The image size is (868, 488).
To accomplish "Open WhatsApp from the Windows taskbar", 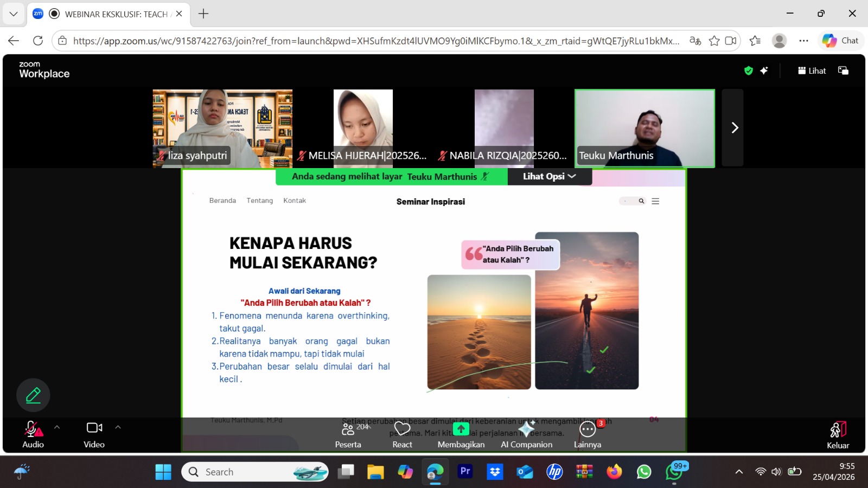I will point(644,472).
